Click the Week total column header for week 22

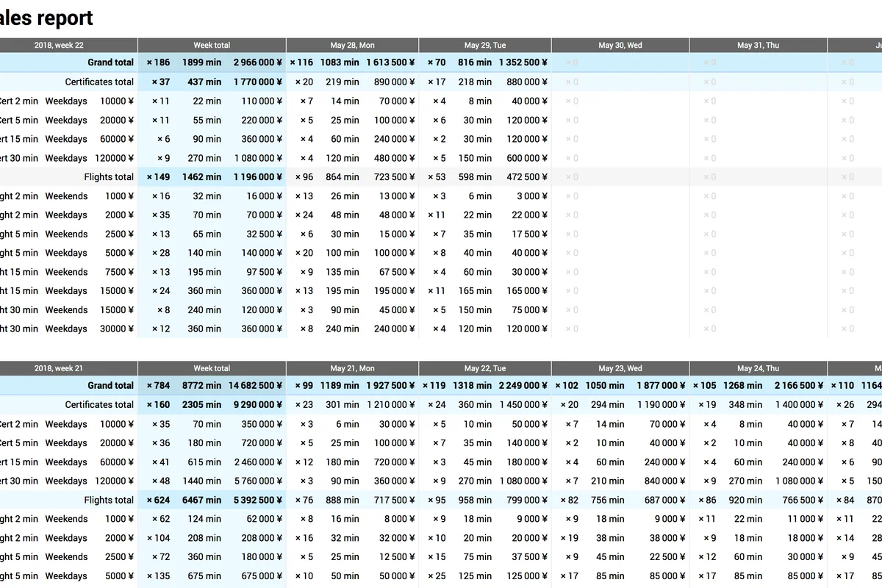tap(212, 45)
